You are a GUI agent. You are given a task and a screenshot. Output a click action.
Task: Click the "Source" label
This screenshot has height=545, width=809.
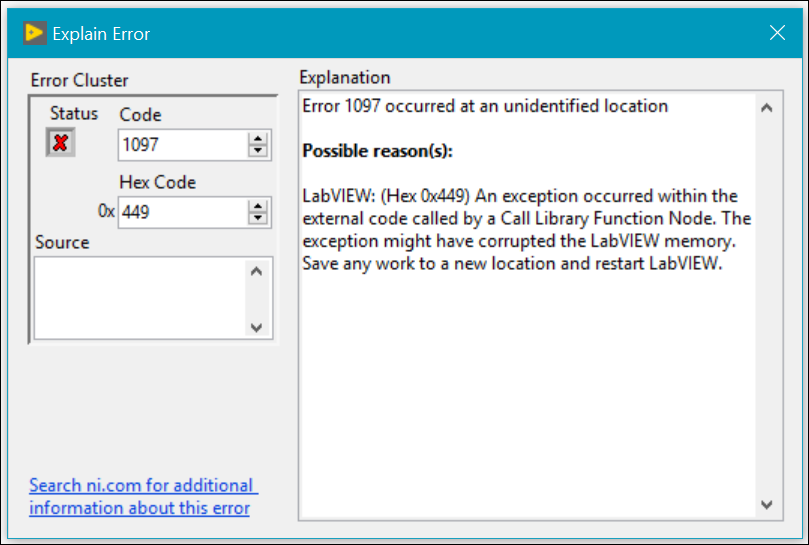62,243
